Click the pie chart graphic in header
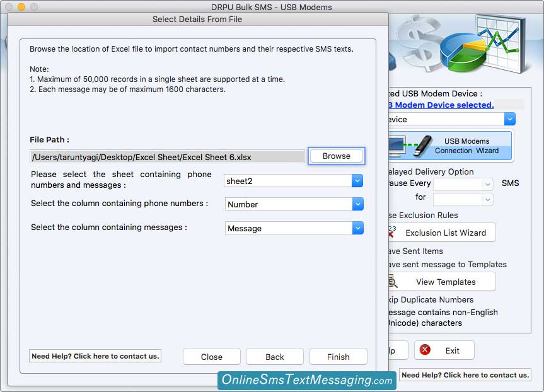Viewport: 544px width, 392px height. [x=464, y=52]
